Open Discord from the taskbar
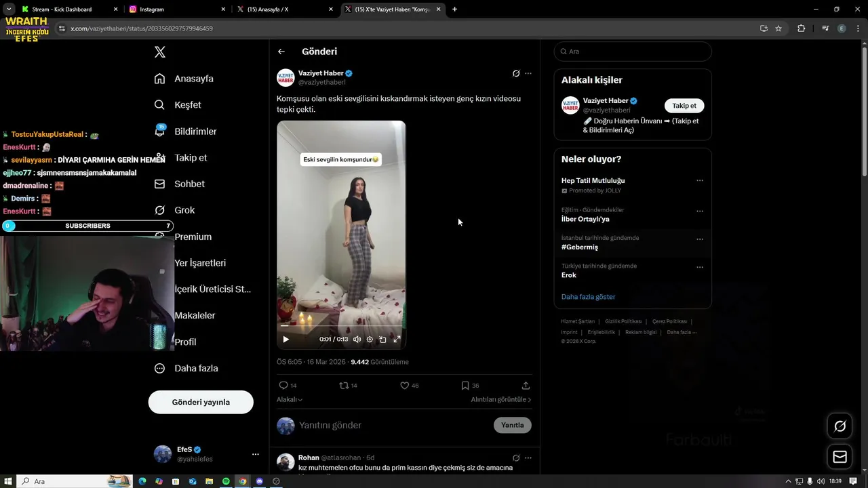The image size is (868, 488). [259, 481]
